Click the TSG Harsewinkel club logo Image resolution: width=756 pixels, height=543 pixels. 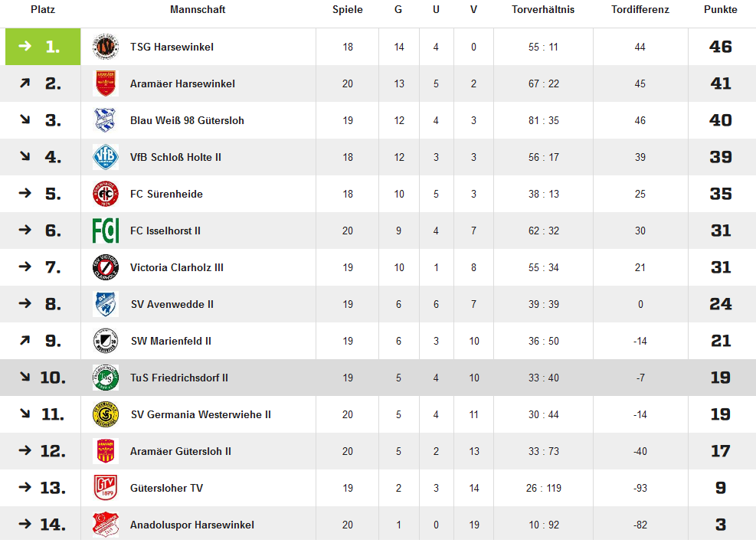(x=106, y=47)
